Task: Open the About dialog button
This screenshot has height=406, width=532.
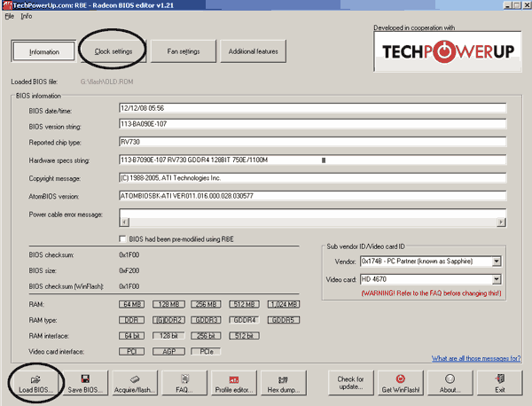Action: tap(450, 383)
